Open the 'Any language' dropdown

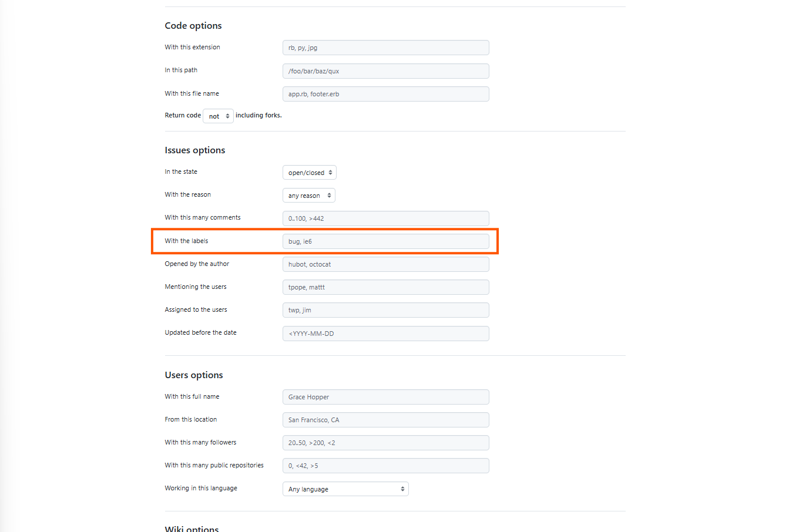[x=345, y=489]
